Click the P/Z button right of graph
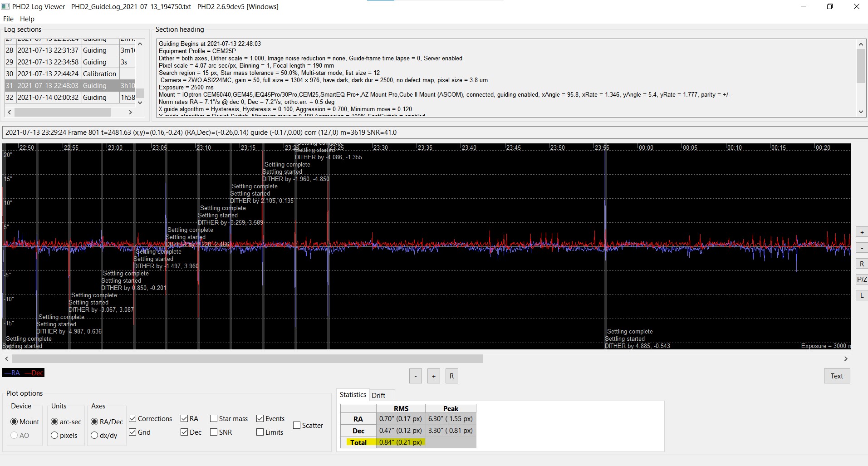This screenshot has width=868, height=466. (862, 280)
